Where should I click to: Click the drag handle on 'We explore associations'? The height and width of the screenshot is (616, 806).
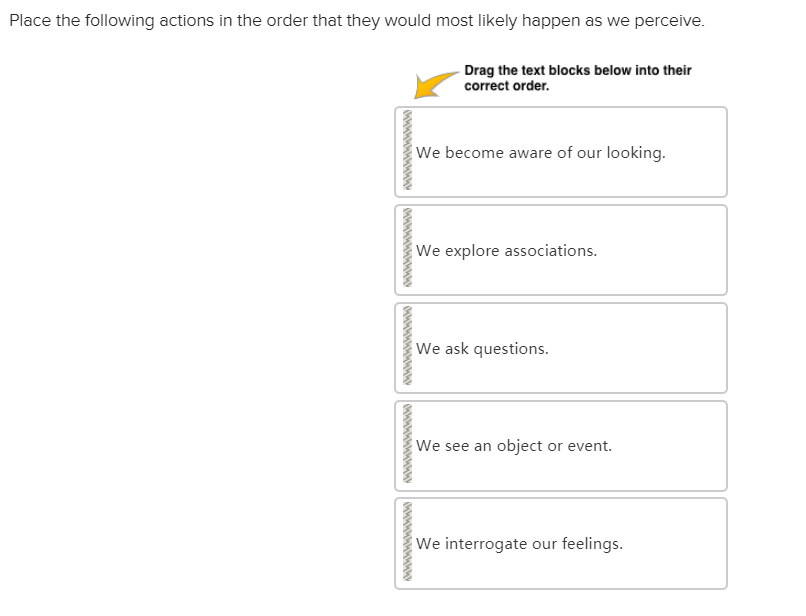pyautogui.click(x=408, y=249)
